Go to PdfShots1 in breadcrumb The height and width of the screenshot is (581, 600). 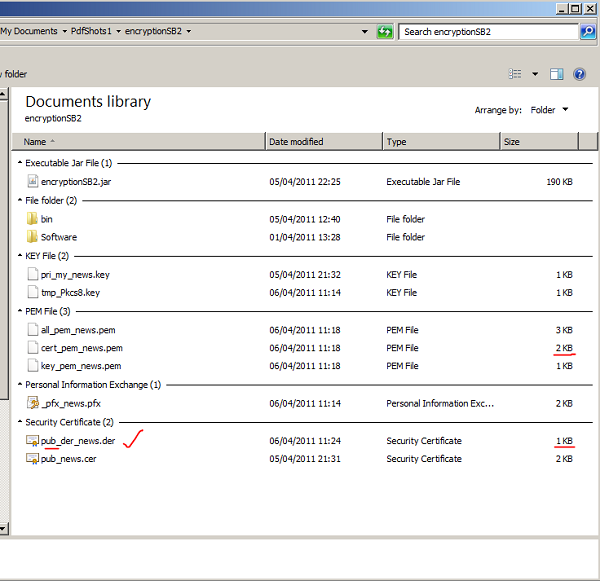pos(91,31)
